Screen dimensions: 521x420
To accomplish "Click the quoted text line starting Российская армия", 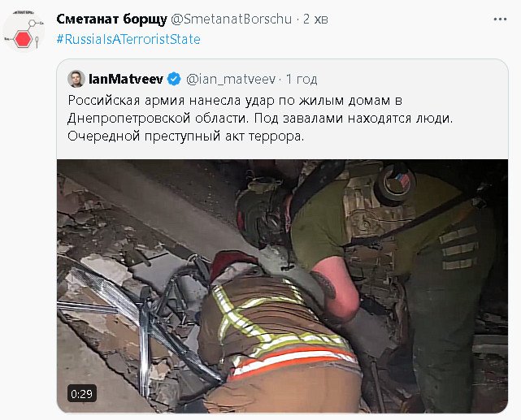I will coord(235,100).
